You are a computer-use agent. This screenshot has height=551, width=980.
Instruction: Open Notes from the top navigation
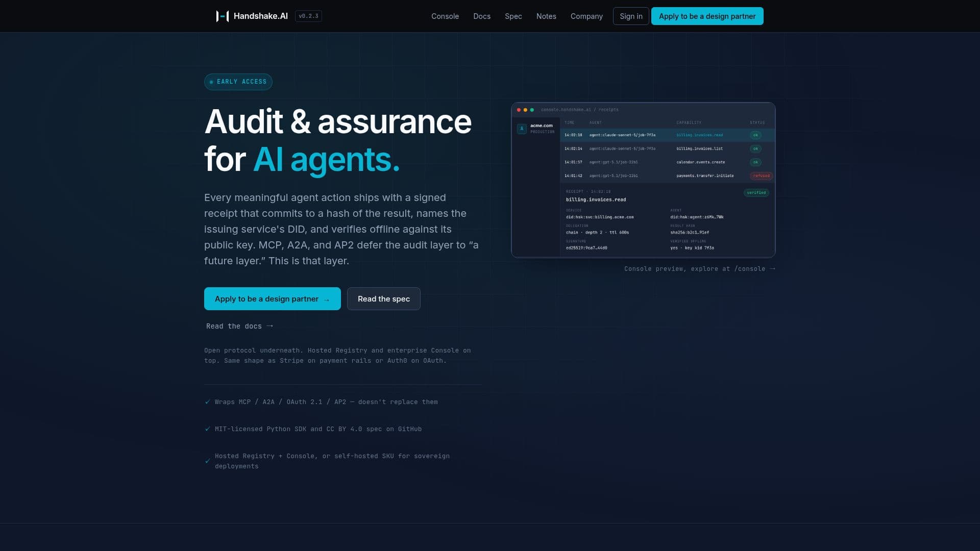pyautogui.click(x=546, y=16)
